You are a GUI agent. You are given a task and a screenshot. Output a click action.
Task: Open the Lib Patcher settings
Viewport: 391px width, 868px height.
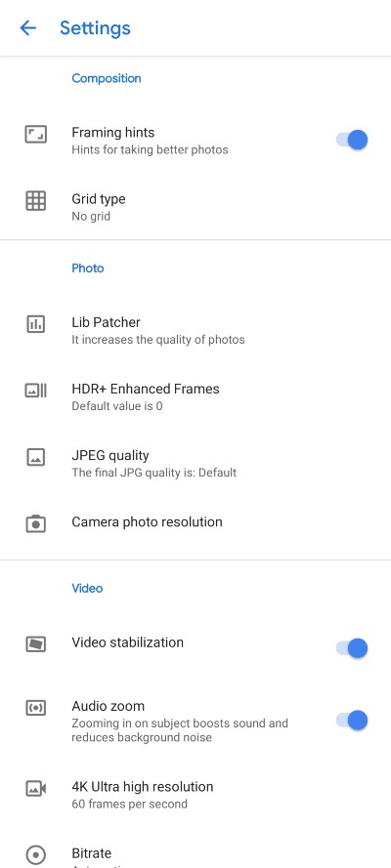(x=195, y=330)
